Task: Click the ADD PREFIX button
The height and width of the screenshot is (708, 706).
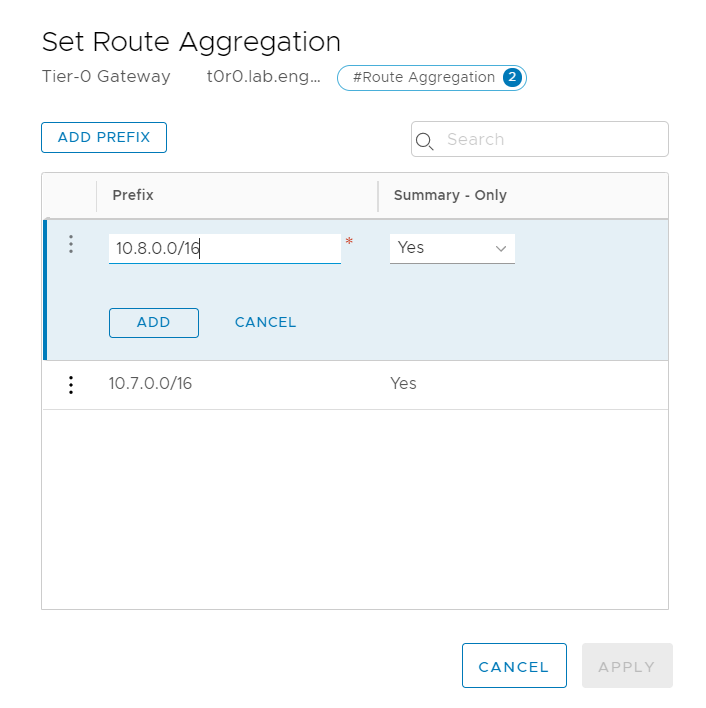Action: tap(104, 138)
